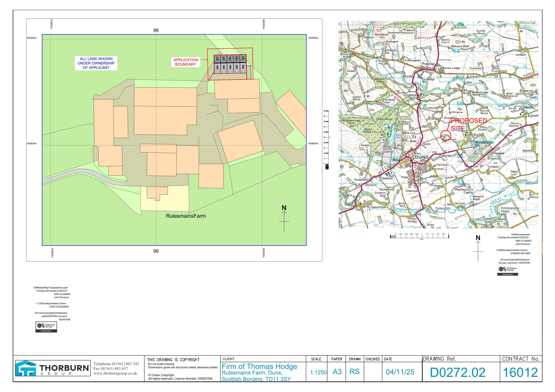Click the Ordnance Survey logo under the OSMasterMap note
Screen dimensions: 555x392
point(46,327)
